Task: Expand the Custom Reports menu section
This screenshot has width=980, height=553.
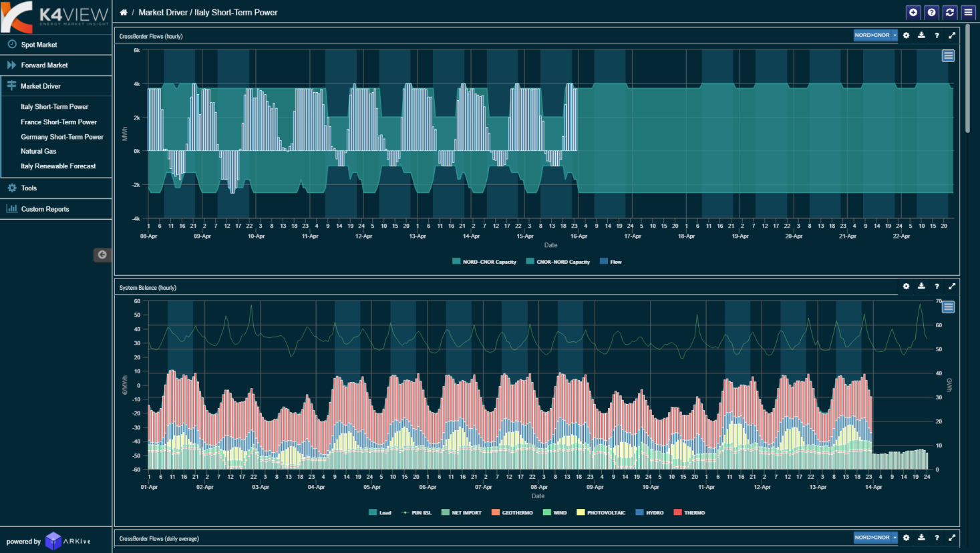Action: pos(56,209)
